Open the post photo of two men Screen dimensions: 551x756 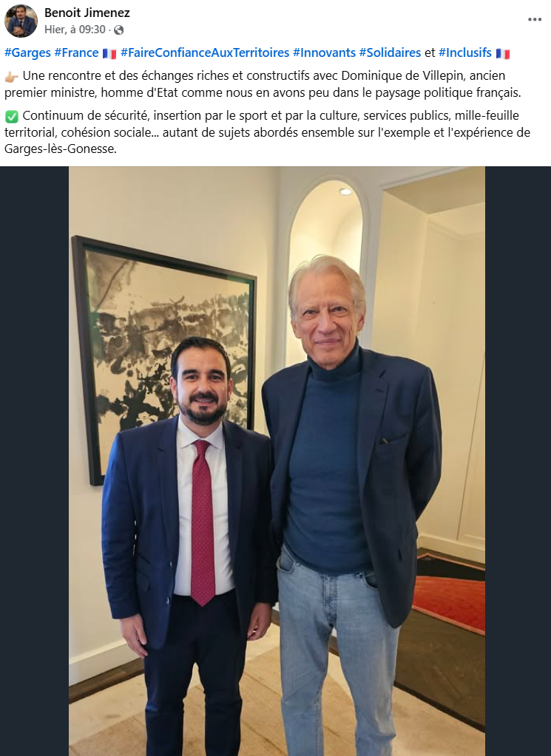coord(277,461)
